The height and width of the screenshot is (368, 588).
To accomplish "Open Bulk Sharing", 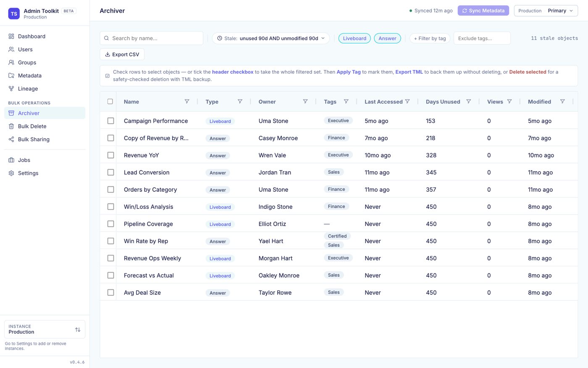I will [45, 139].
